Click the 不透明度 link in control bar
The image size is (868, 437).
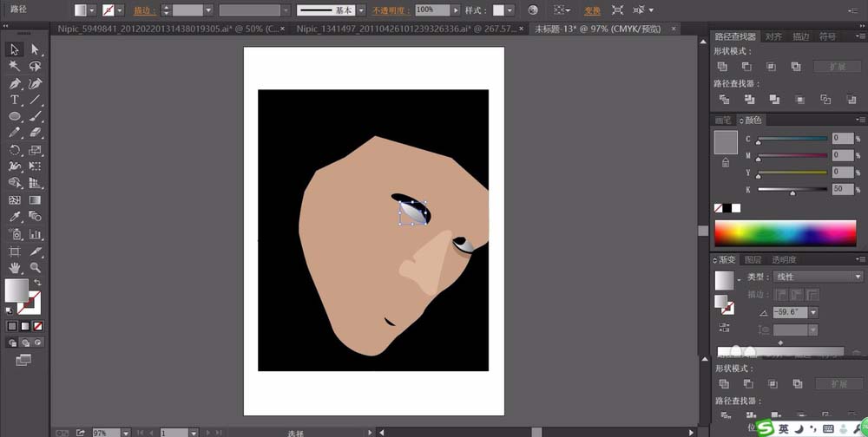tap(391, 10)
